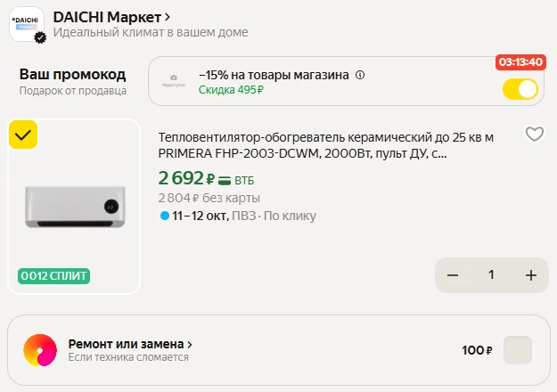The image size is (557, 392).
Task: Click the quantity value field showing 1
Action: click(491, 274)
